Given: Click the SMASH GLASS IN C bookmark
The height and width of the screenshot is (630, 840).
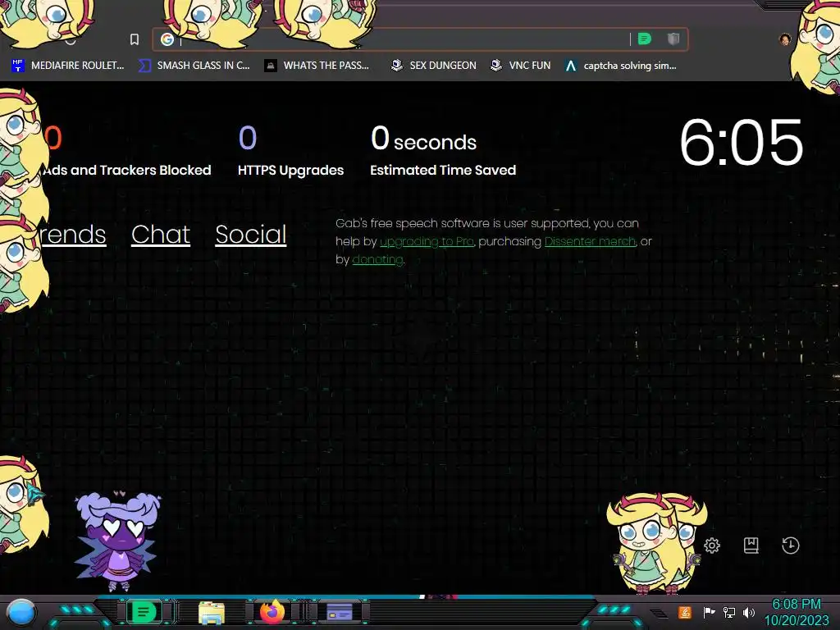Looking at the screenshot, I should 194,66.
